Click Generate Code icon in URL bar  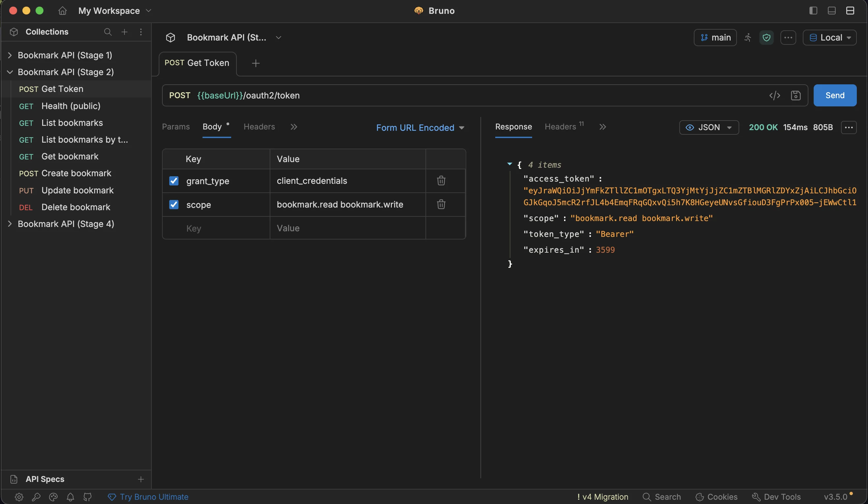click(x=775, y=96)
